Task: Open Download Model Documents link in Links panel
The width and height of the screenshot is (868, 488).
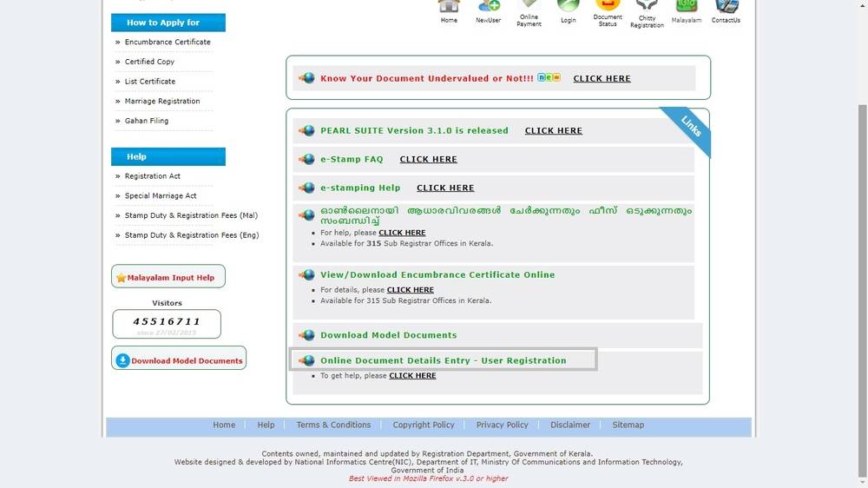Action: [x=389, y=335]
